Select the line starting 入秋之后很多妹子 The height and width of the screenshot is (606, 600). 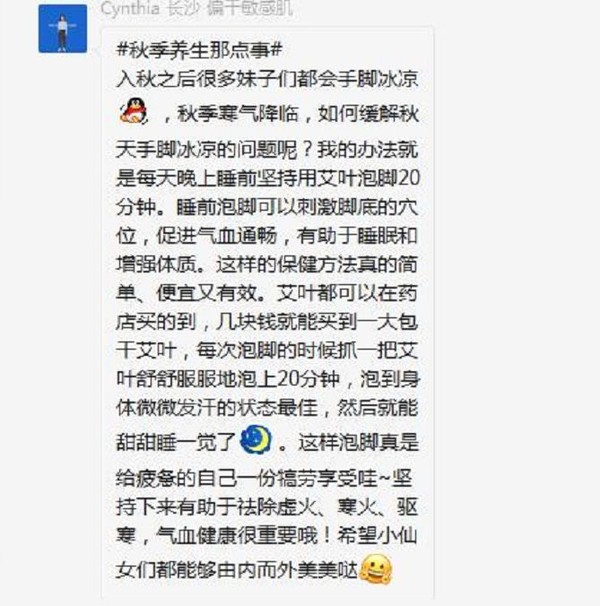click(x=267, y=79)
